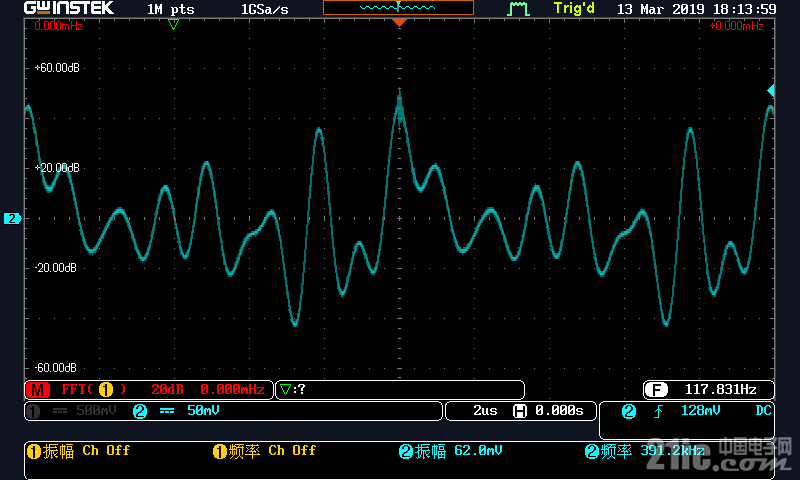Click the green top marker triangle
This screenshot has width=800, height=480.
(x=173, y=24)
